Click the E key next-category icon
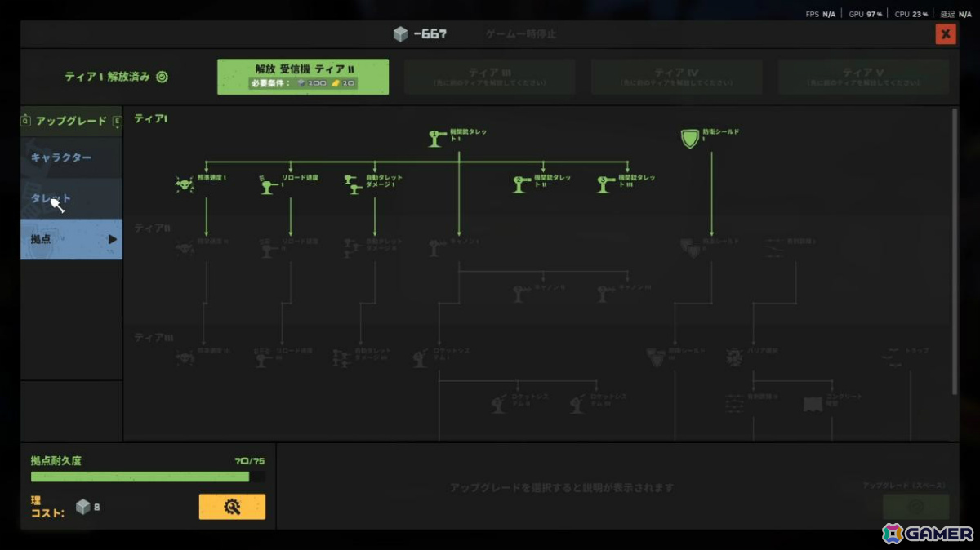This screenshot has width=980, height=550. click(118, 121)
